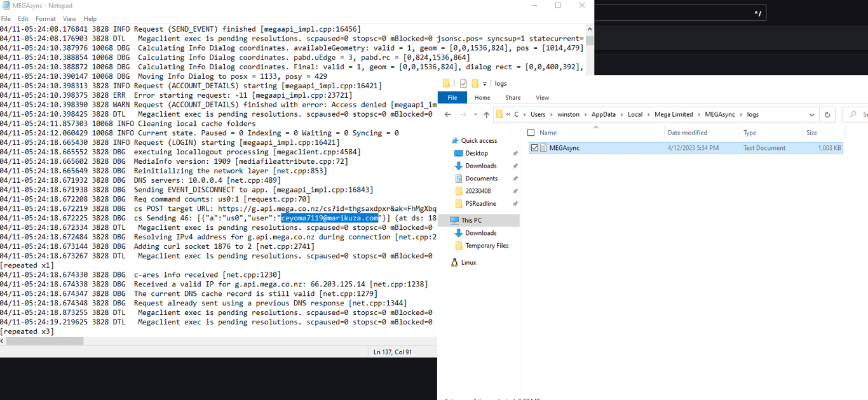Open Notepad's Format menu
Viewport: 868px width, 400px height.
coord(46,19)
